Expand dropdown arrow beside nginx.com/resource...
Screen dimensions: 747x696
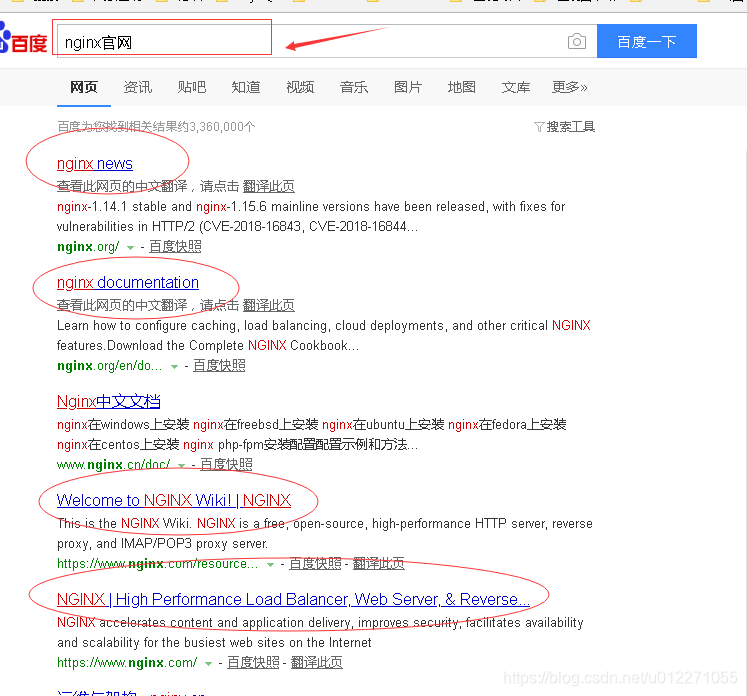pyautogui.click(x=270, y=565)
